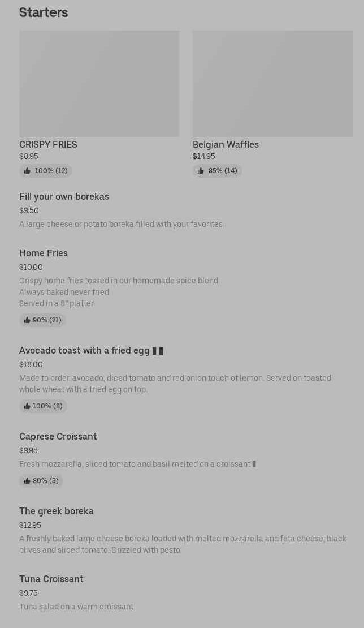Select the Tuna Croissant item title
This screenshot has height=628, width=364.
(x=51, y=579)
